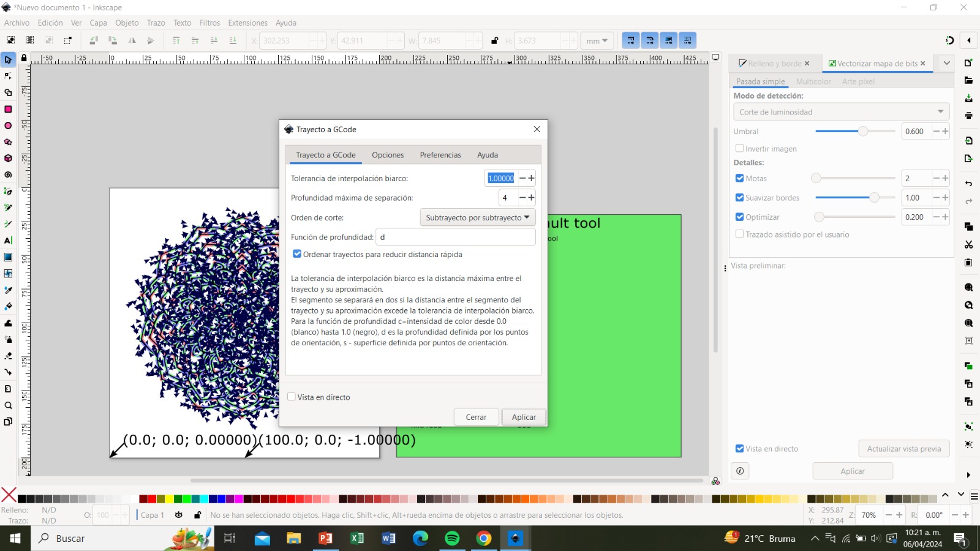Image resolution: width=980 pixels, height=551 pixels.
Task: Open Spotify from the taskbar
Action: 452,538
